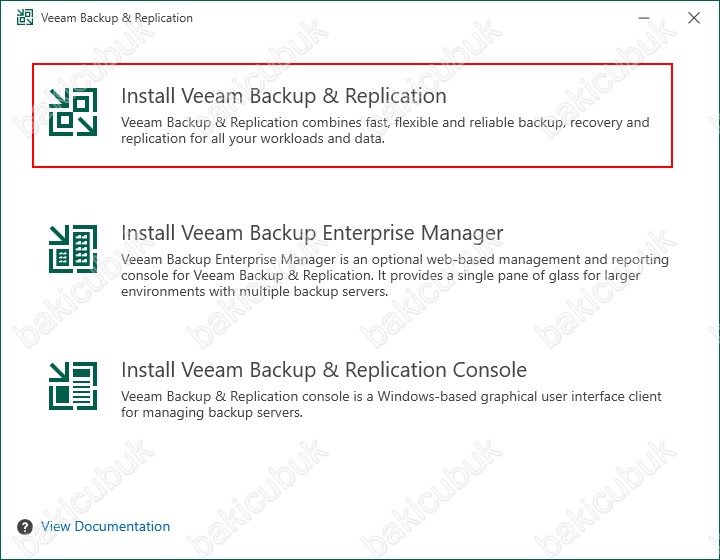Select the Install Veeam Backup & Replication heading
Viewport: 720px width, 560px height.
(x=283, y=96)
